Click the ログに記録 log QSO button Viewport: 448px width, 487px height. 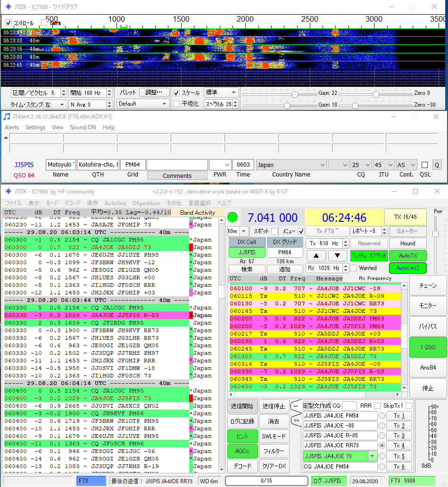(242, 421)
